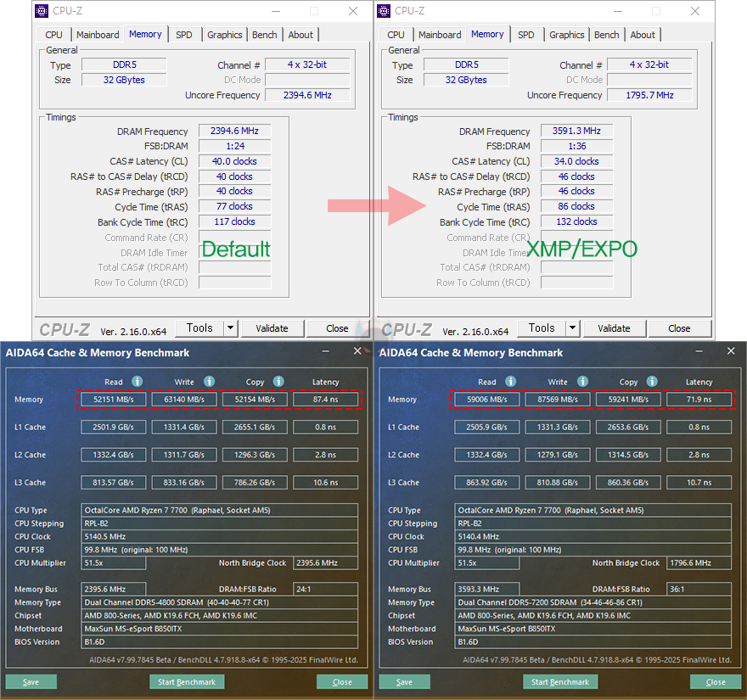Viewport: 747px width, 700px height.
Task: Open the About tab in left CPU-Z window
Action: (300, 35)
